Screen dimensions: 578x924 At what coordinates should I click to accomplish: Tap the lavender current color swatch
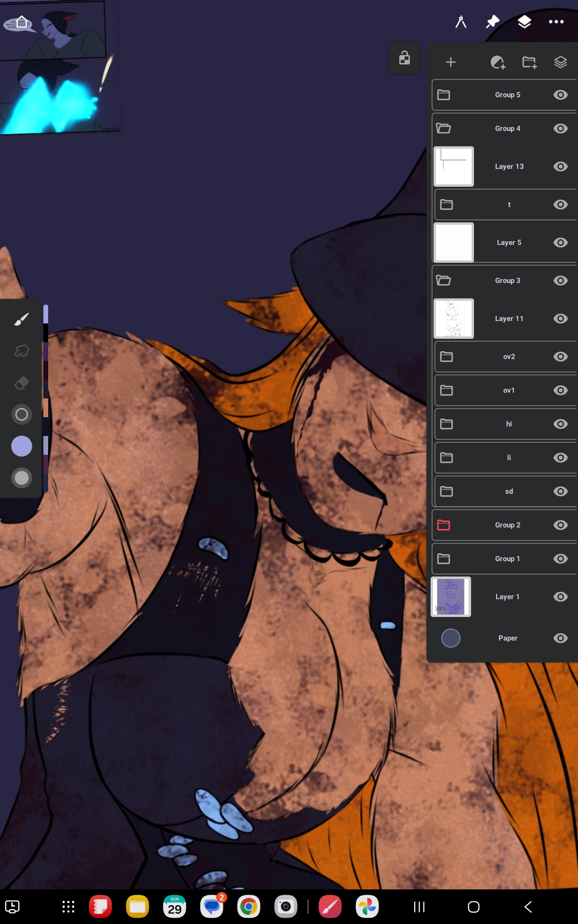coord(22,446)
